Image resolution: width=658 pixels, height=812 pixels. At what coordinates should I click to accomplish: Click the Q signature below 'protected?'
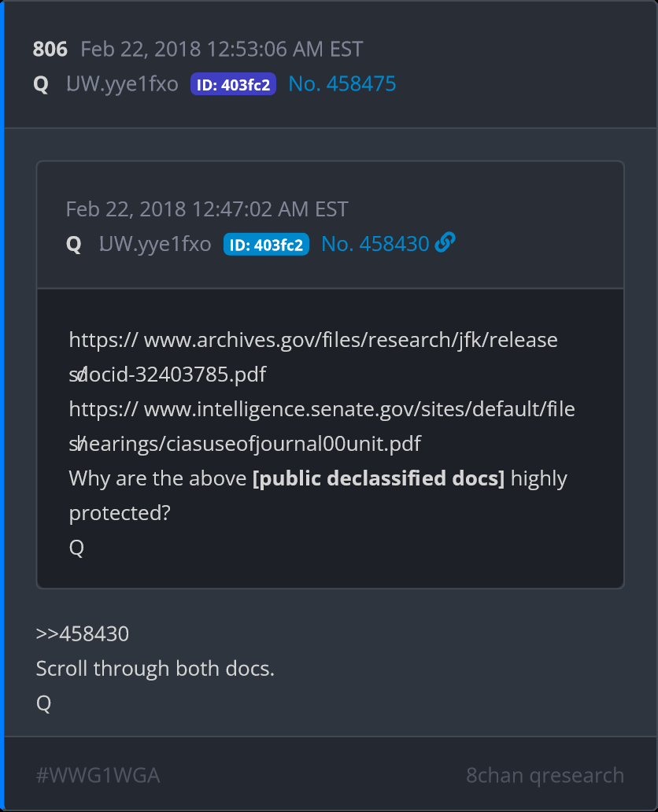pyautogui.click(x=76, y=548)
